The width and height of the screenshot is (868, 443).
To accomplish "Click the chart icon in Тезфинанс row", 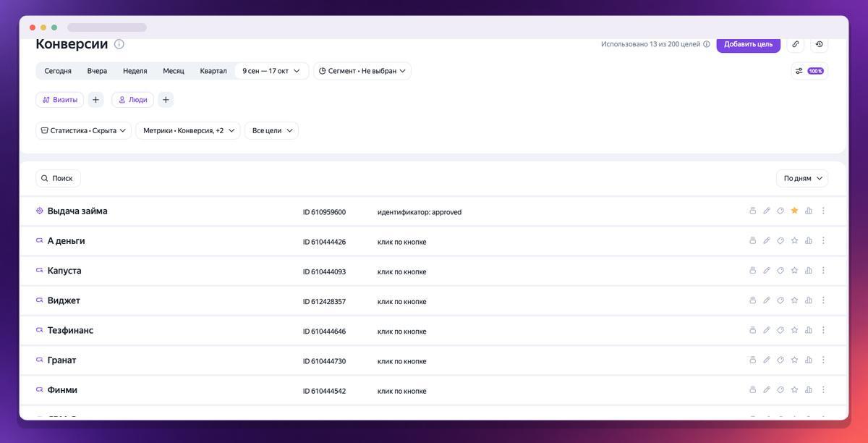I will pos(809,330).
